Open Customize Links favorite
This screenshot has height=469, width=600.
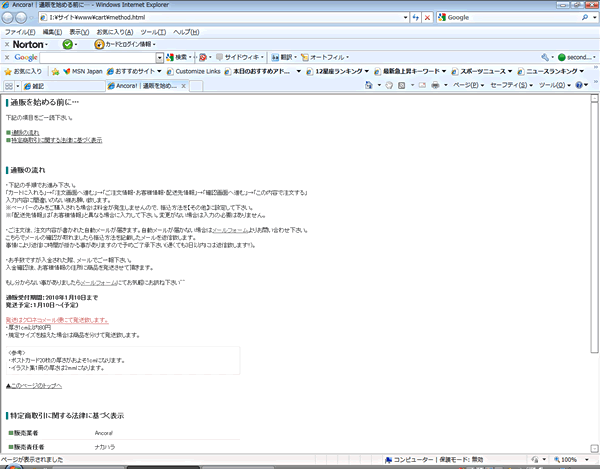(194, 72)
